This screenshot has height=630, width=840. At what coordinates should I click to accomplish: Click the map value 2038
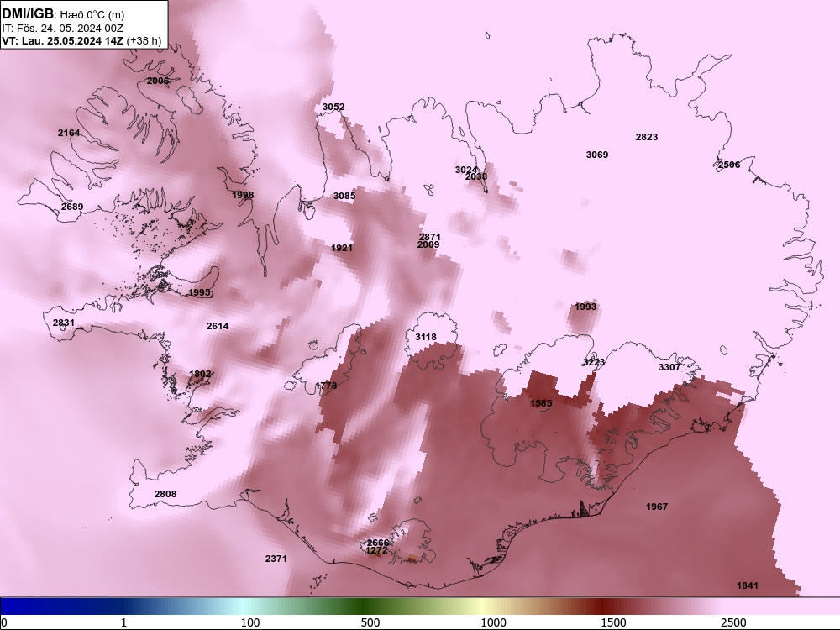(x=476, y=176)
